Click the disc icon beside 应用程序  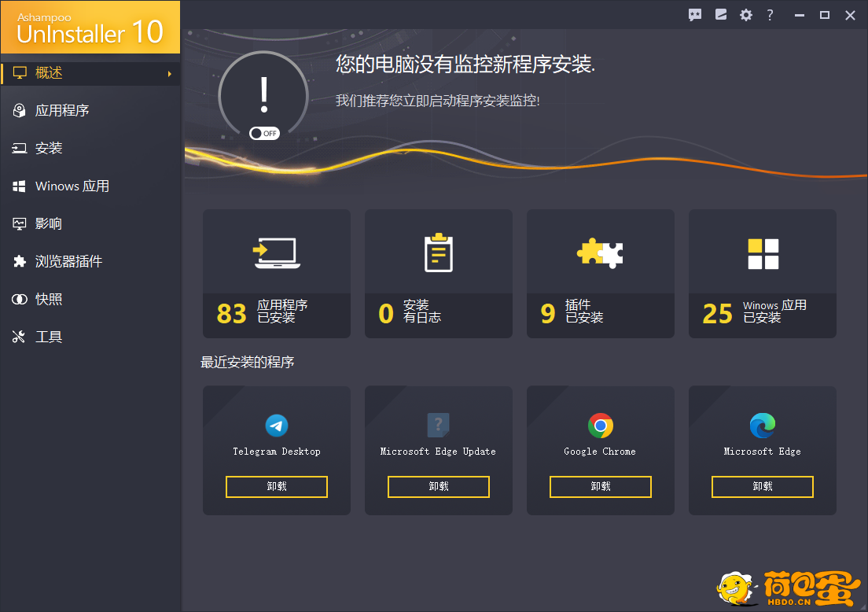click(20, 111)
